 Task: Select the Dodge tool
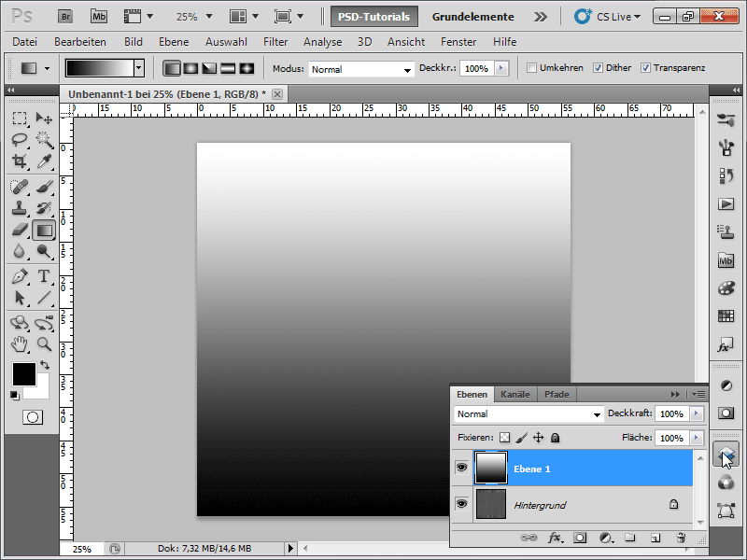pyautogui.click(x=44, y=251)
